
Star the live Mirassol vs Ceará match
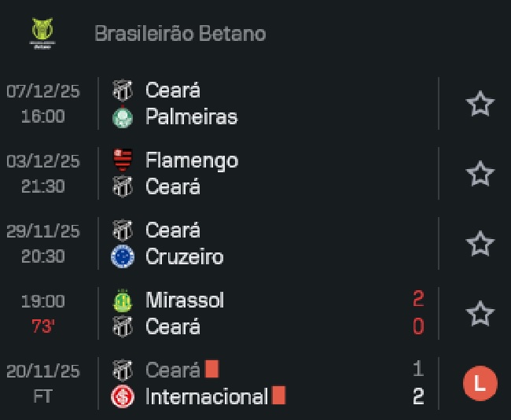(x=480, y=314)
